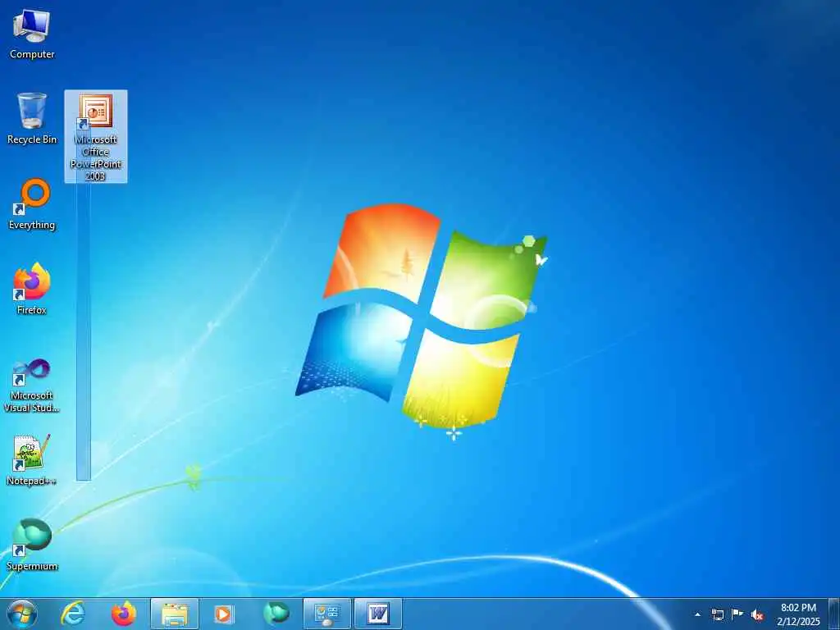
Task: Select the Supermium desktop shortcut
Action: [32, 545]
